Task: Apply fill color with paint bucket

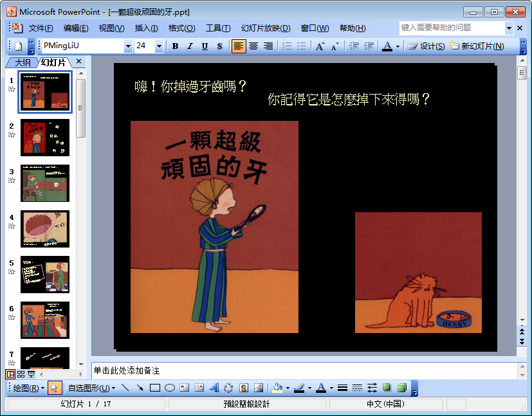Action: pos(277,388)
